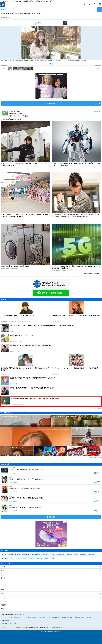Open the hamburger menu icon

tap(100, 4)
